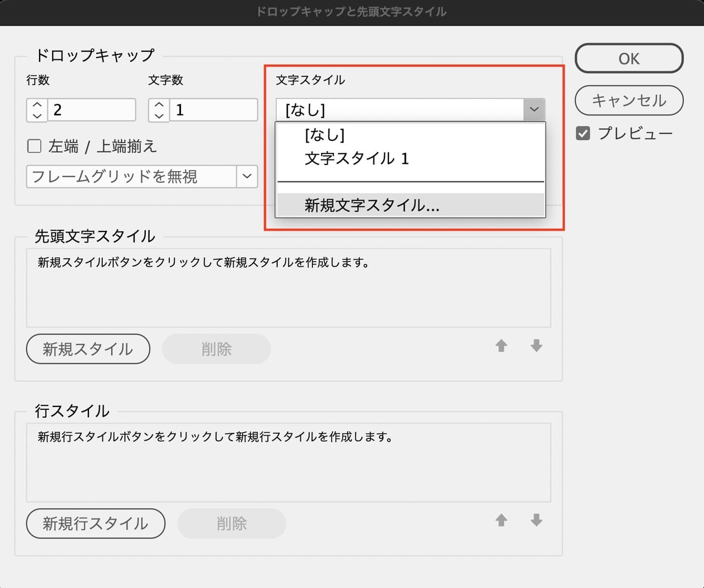
Task: Decrease 行数 using the down stepper arrow
Action: [x=36, y=116]
